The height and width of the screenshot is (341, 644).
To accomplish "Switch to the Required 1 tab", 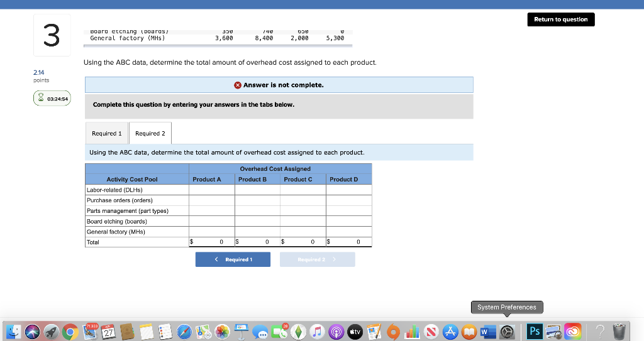I will [107, 133].
